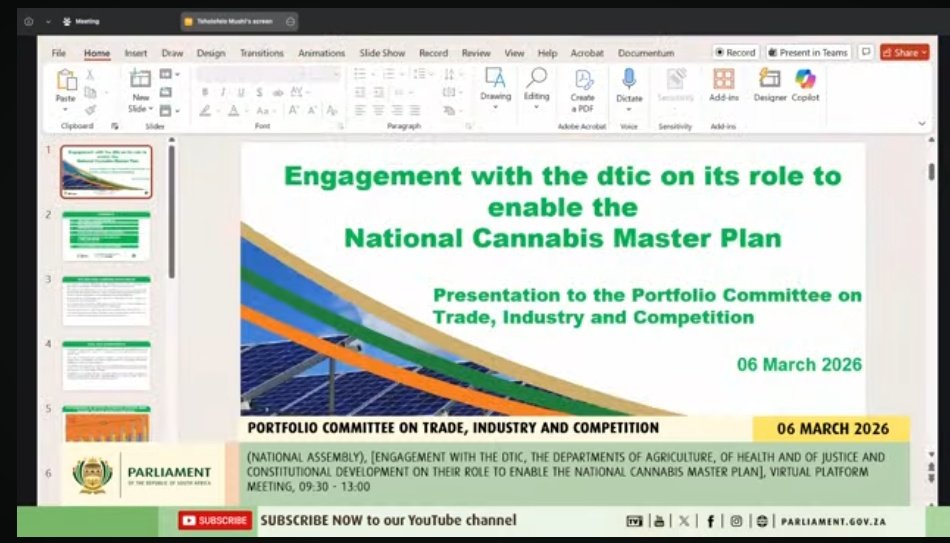Toggle Align Right paragraph alignment
The height and width of the screenshot is (543, 950).
(x=397, y=110)
